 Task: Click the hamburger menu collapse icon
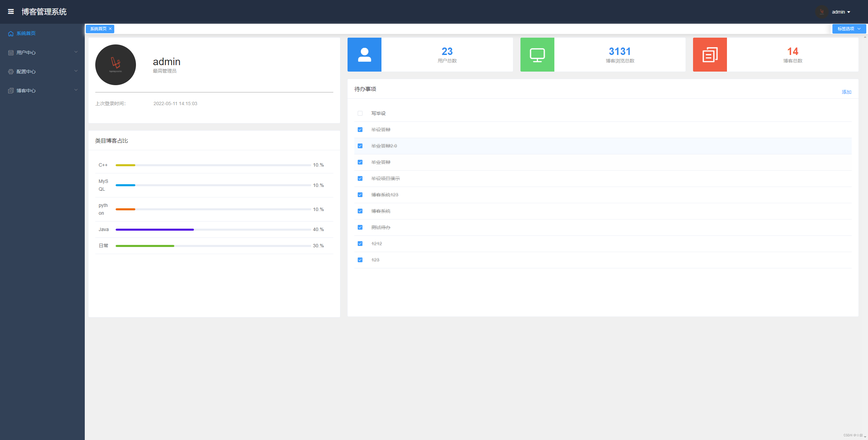pyautogui.click(x=11, y=12)
